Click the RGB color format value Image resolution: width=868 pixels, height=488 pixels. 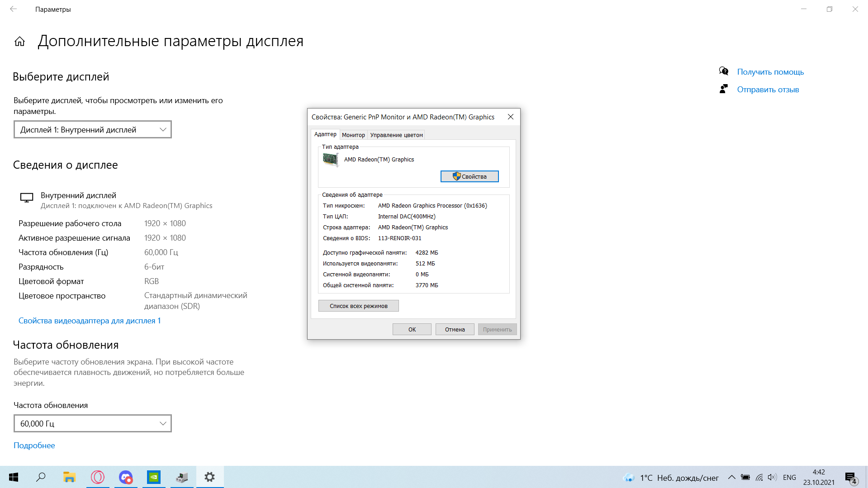pos(152,281)
